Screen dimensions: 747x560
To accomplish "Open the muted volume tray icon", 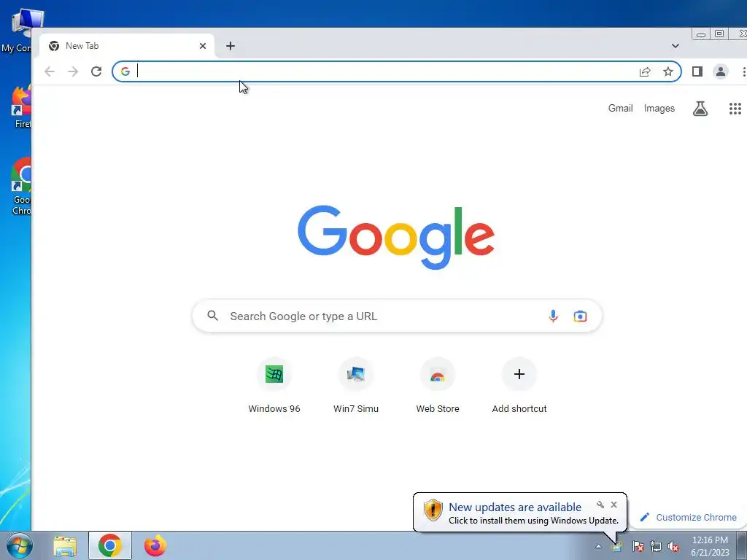I will click(673, 546).
